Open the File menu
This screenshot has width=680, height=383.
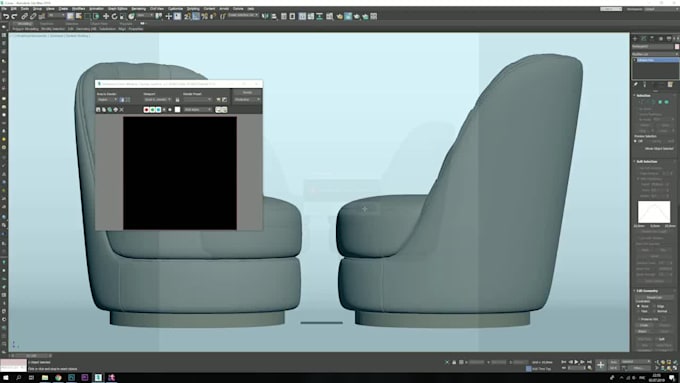(x=4, y=9)
